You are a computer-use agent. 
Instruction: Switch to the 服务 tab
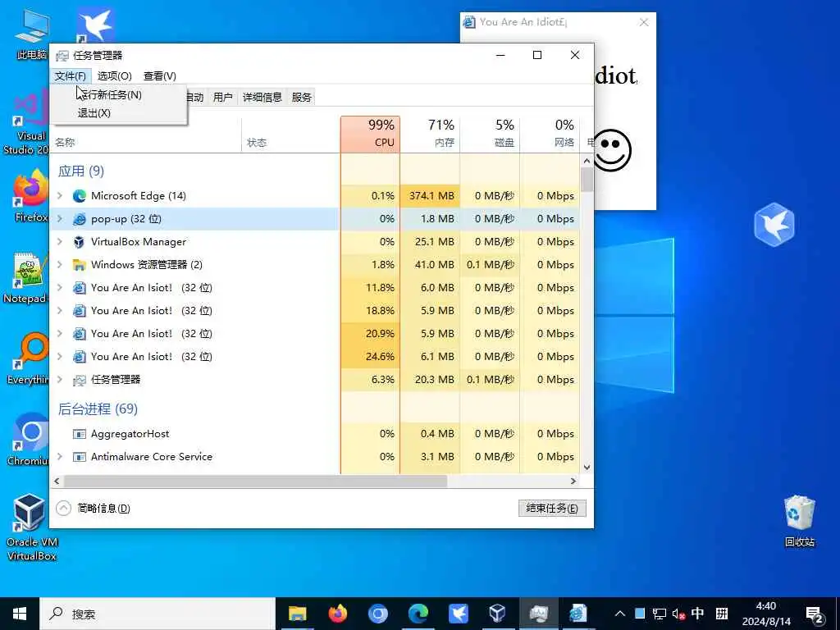[302, 97]
